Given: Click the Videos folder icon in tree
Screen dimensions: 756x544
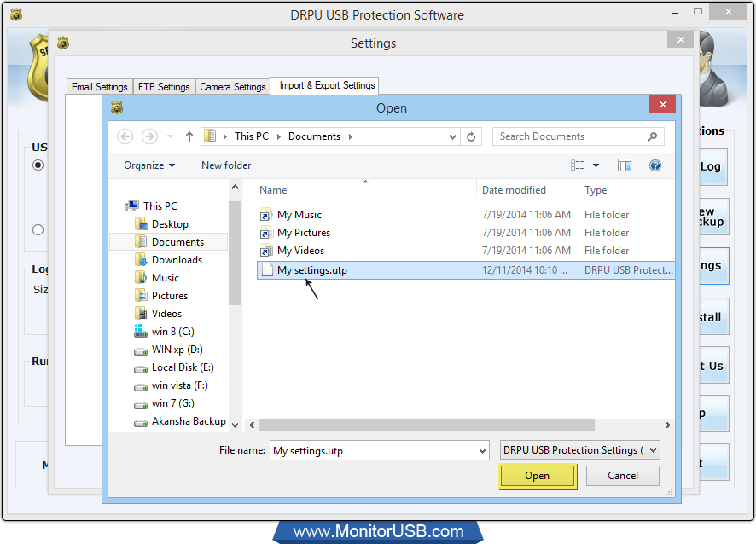Looking at the screenshot, I should 141,313.
